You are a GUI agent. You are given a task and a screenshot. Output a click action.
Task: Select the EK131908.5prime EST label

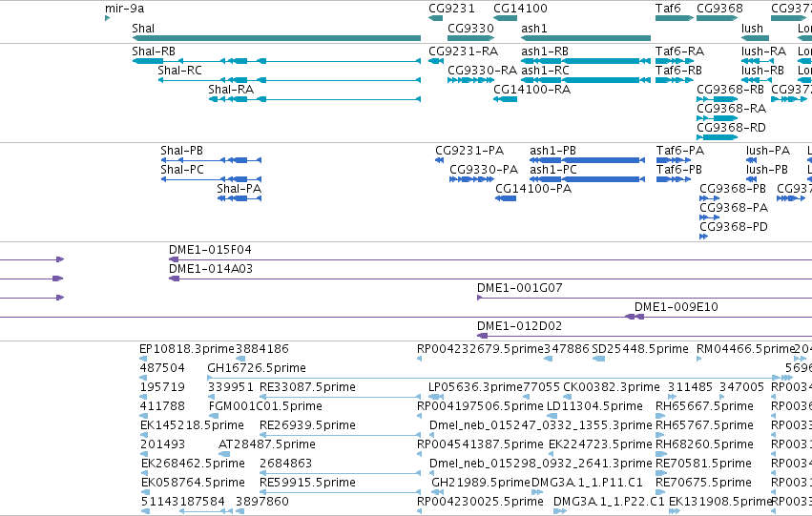pyautogui.click(x=720, y=502)
